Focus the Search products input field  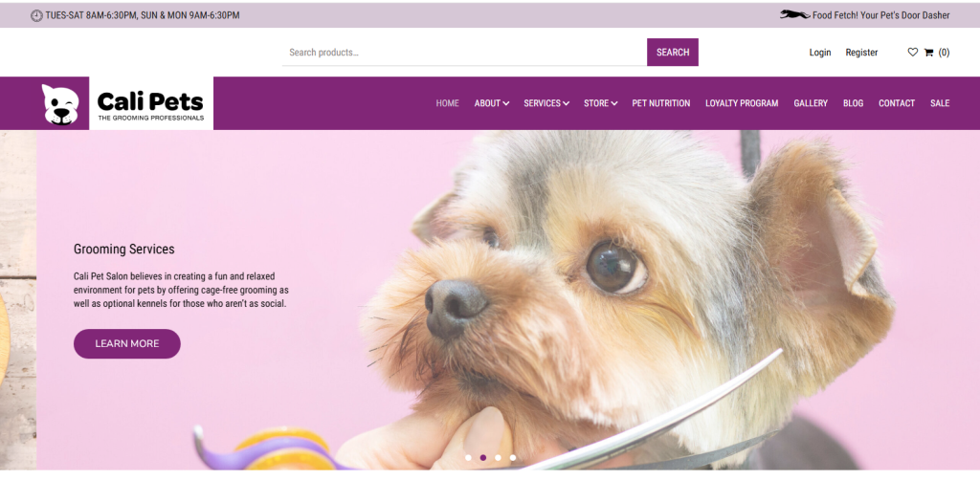pos(464,53)
